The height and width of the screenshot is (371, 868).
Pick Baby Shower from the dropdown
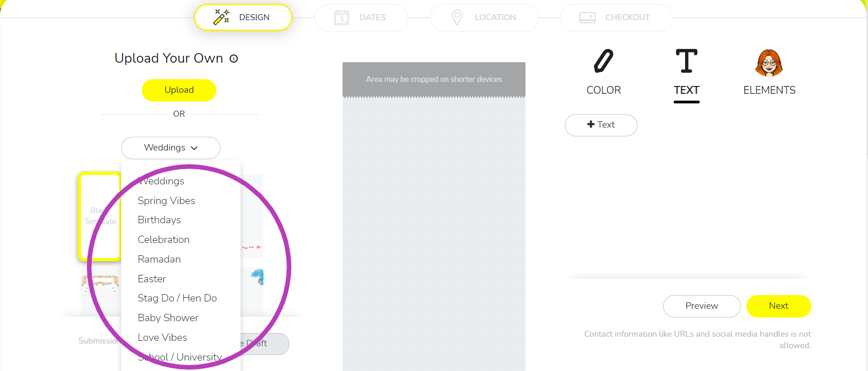168,317
